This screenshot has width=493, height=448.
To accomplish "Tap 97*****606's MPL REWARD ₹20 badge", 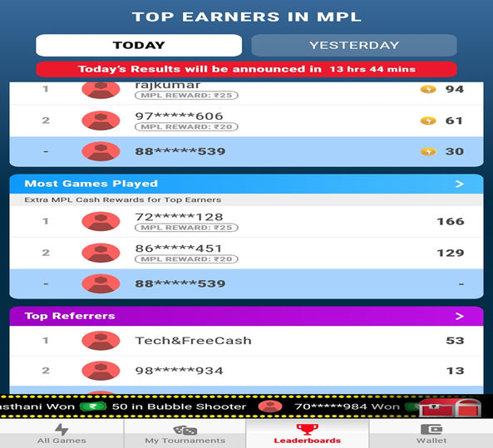I will 186,126.
